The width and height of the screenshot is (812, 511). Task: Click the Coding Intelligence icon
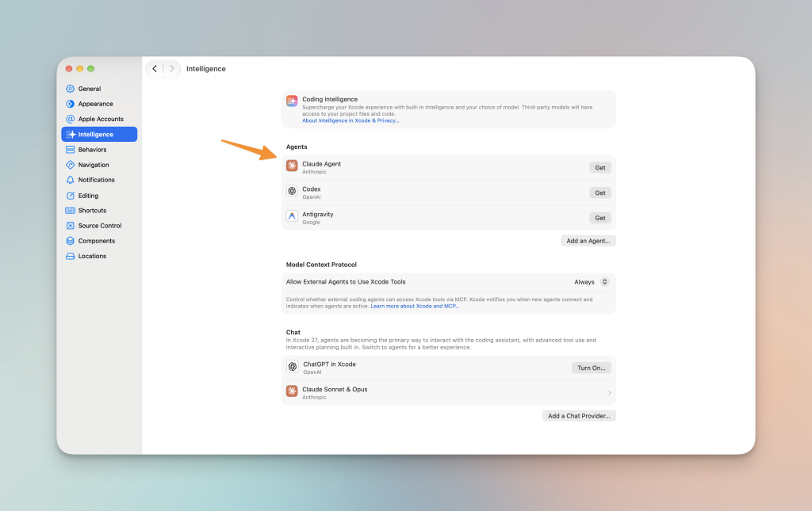pos(292,101)
